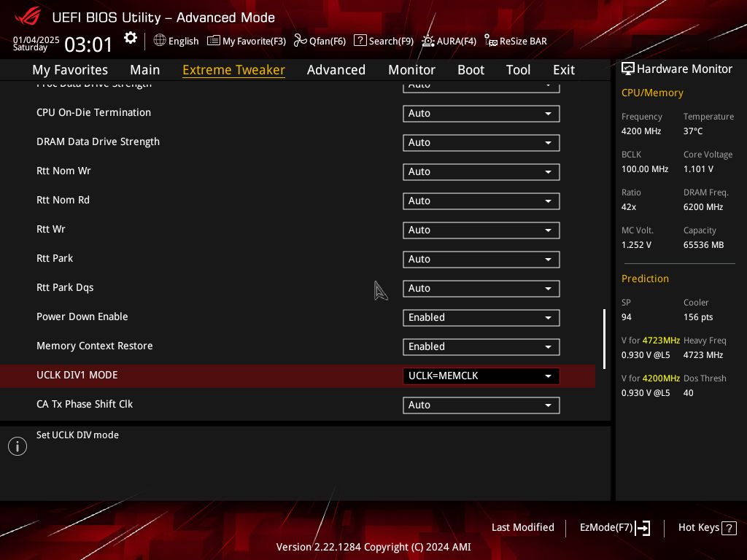Click the Search question mark icon
Screen dimensions: 747x560
tap(360, 41)
